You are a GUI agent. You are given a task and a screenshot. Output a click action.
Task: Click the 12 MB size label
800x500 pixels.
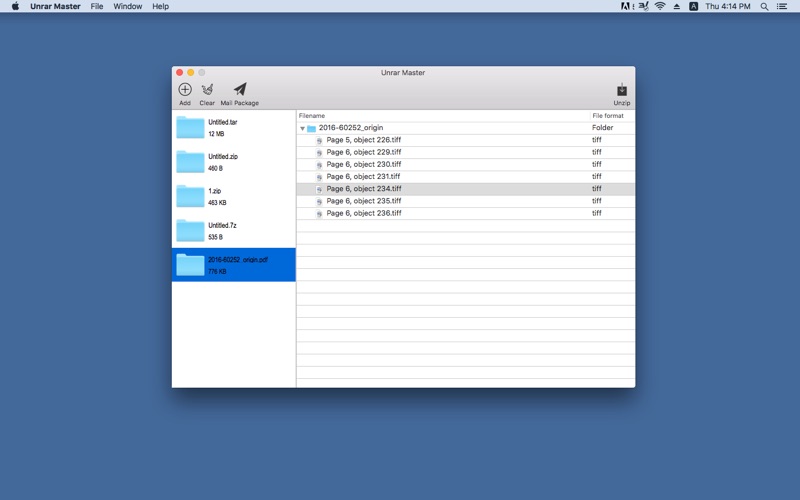pyautogui.click(x=216, y=134)
